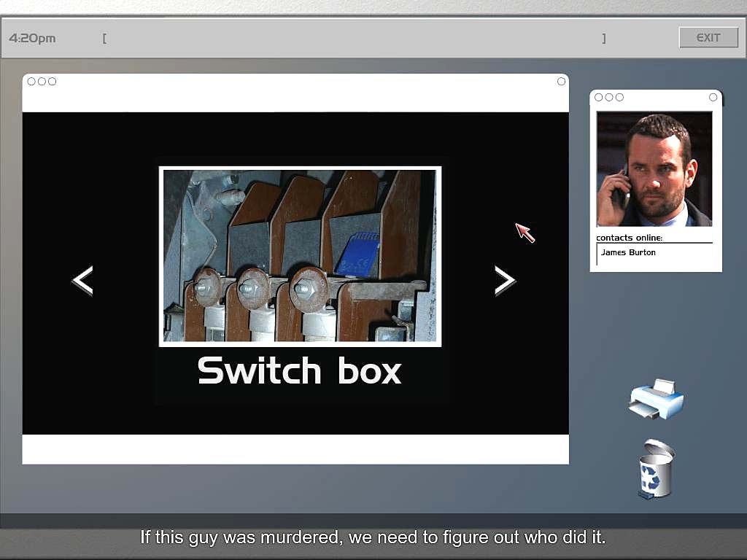Click third circle in photo viewer title bar

(52, 81)
